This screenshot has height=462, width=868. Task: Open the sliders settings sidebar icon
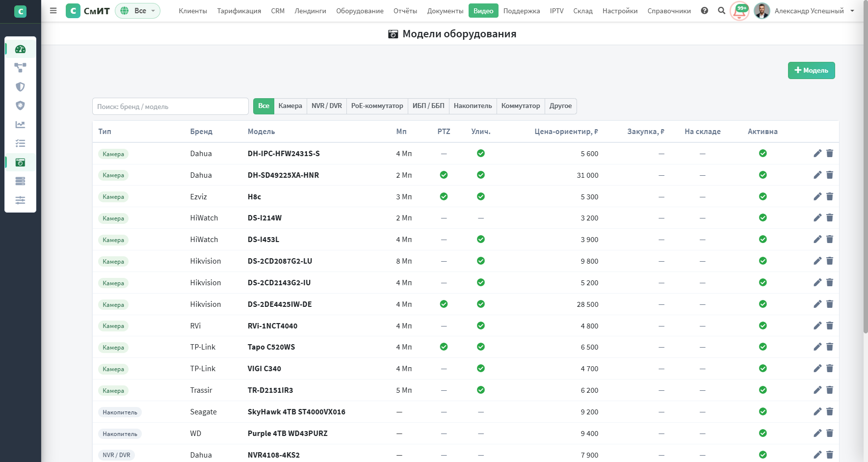(20, 200)
